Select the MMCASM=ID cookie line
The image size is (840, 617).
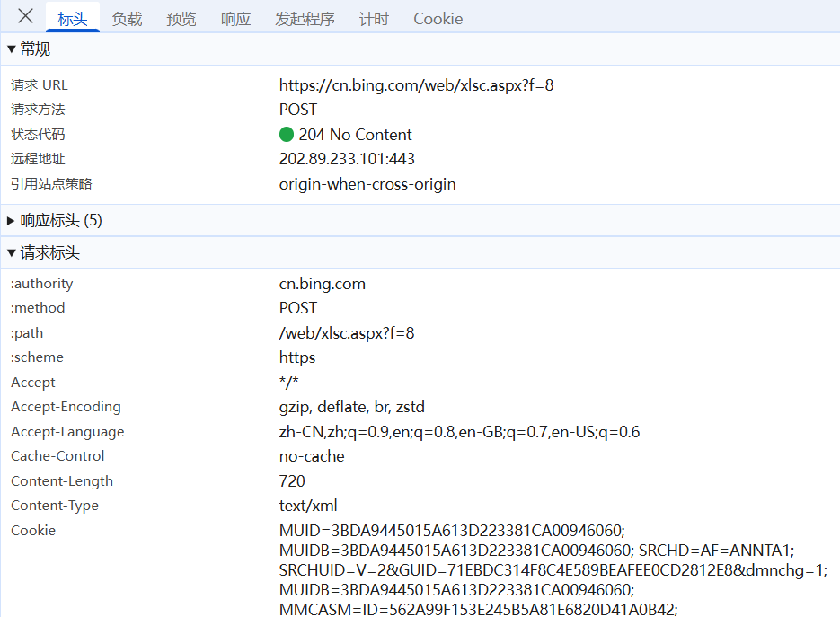tap(478, 610)
